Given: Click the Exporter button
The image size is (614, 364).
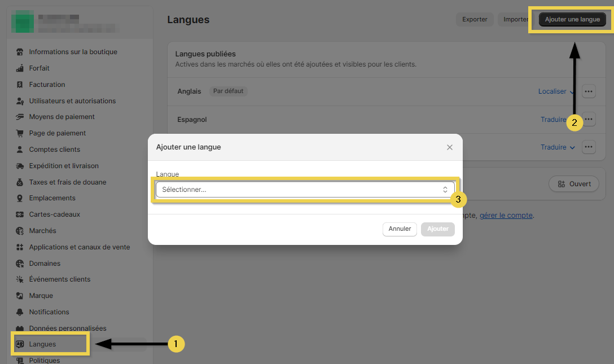Looking at the screenshot, I should 475,19.
